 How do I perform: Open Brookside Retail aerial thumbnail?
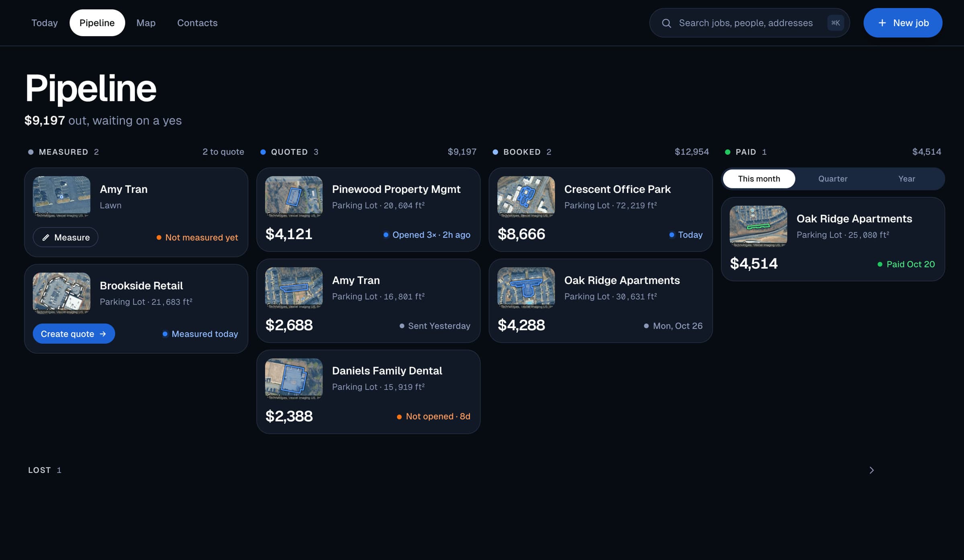click(61, 293)
